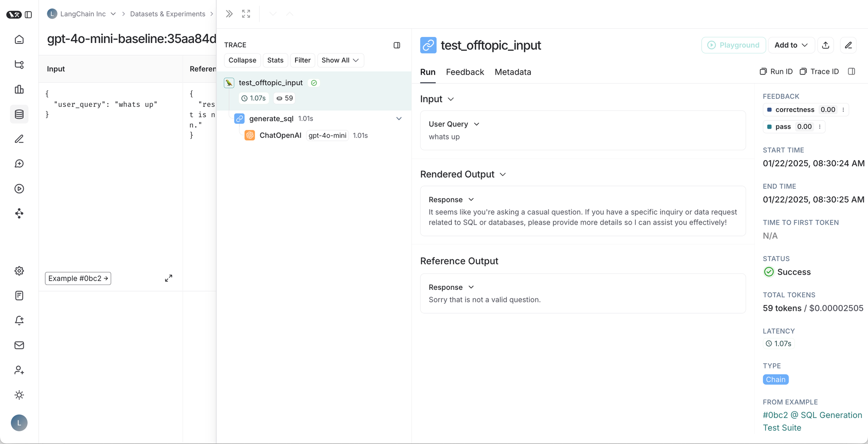This screenshot has width=868, height=444.
Task: Open Datasets database icon in sidebar
Action: click(x=19, y=114)
